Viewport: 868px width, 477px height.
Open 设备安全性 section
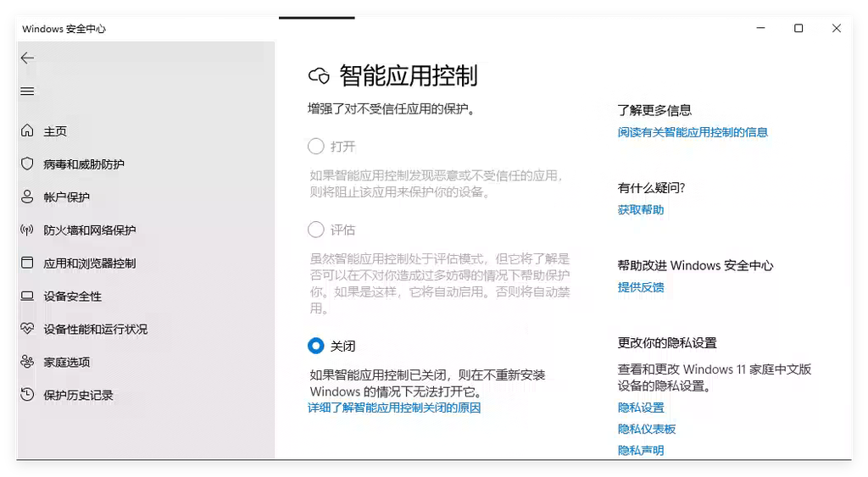[73, 296]
